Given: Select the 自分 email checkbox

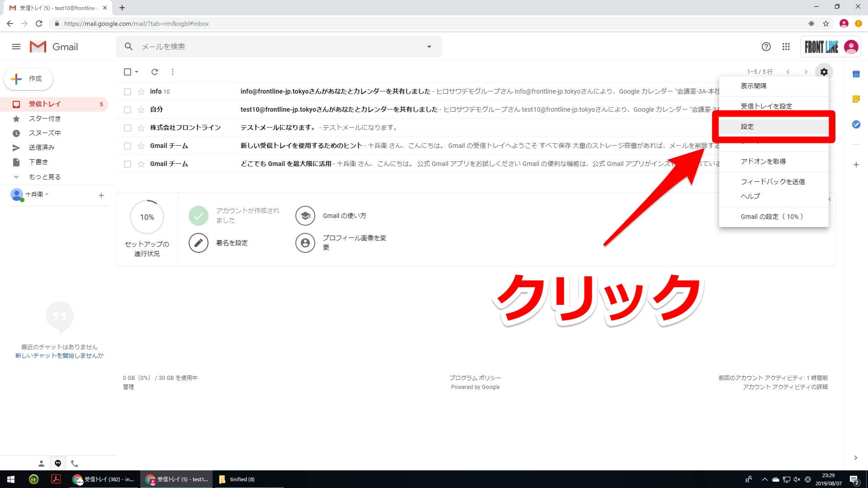Looking at the screenshot, I should 128,110.
